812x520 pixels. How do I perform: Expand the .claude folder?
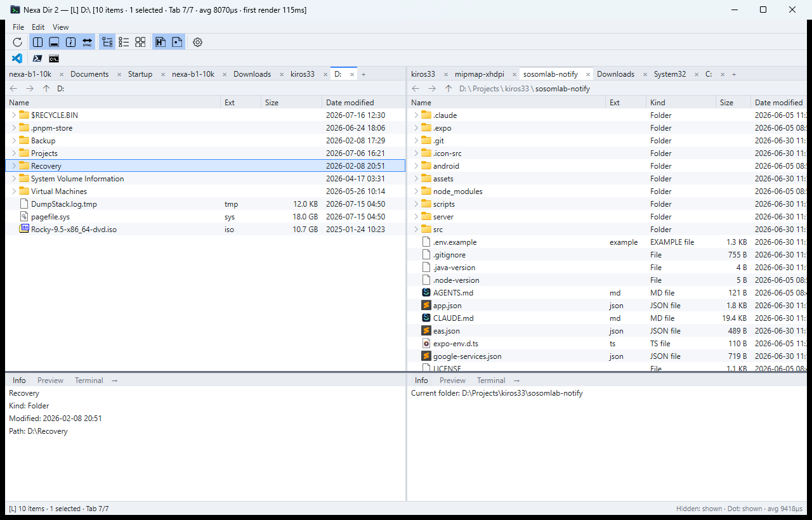(x=416, y=115)
